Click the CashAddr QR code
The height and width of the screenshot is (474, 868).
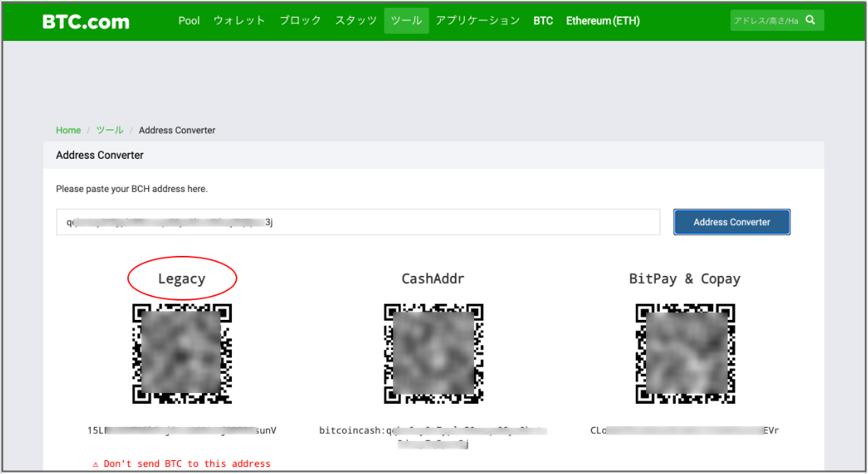coord(433,353)
